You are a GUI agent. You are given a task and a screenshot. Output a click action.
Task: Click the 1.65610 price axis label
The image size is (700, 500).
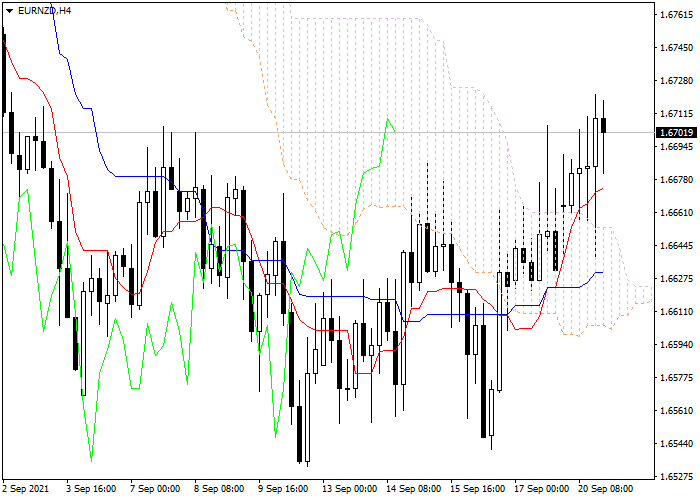pyautogui.click(x=676, y=411)
